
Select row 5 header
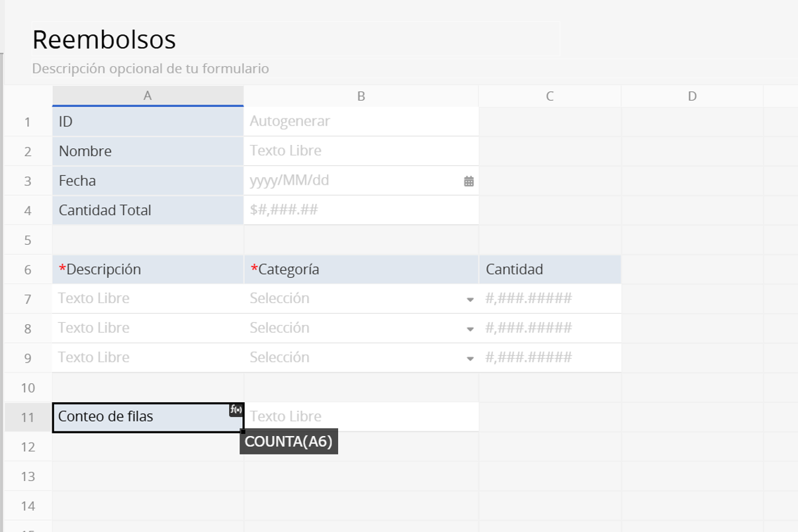coord(28,240)
